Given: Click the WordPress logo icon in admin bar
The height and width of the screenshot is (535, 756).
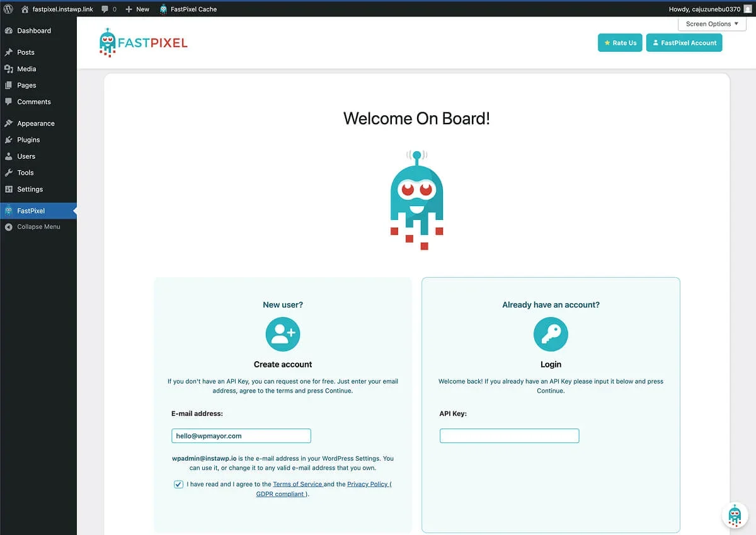Looking at the screenshot, I should point(8,9).
